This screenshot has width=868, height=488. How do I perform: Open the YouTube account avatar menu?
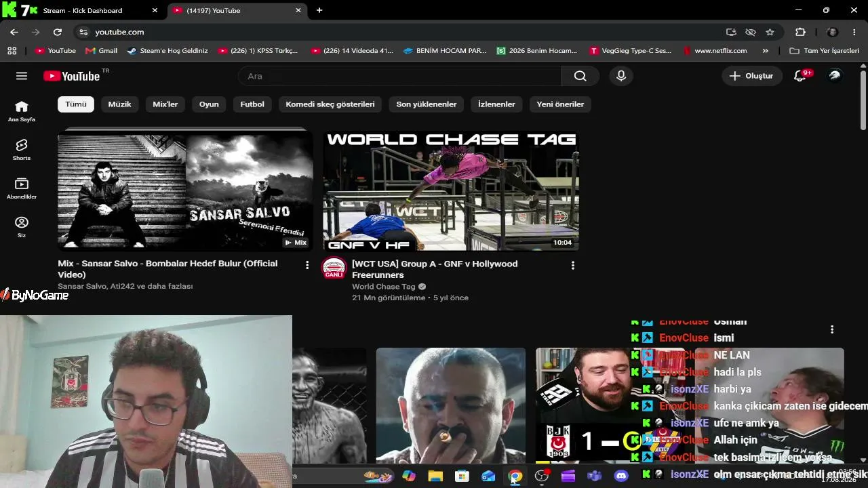tap(835, 76)
